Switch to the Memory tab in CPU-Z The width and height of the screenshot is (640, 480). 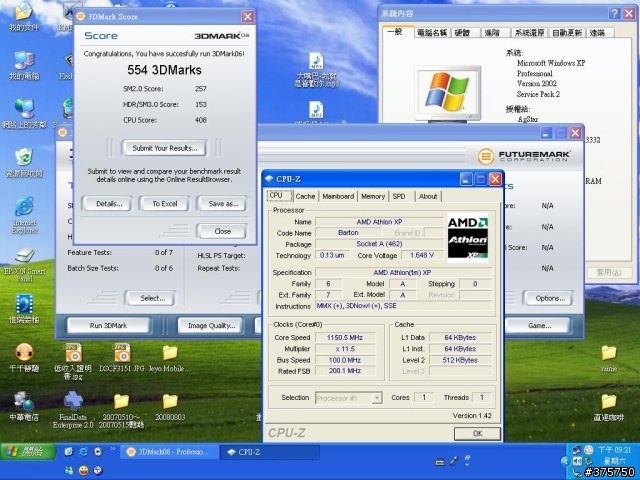(373, 196)
